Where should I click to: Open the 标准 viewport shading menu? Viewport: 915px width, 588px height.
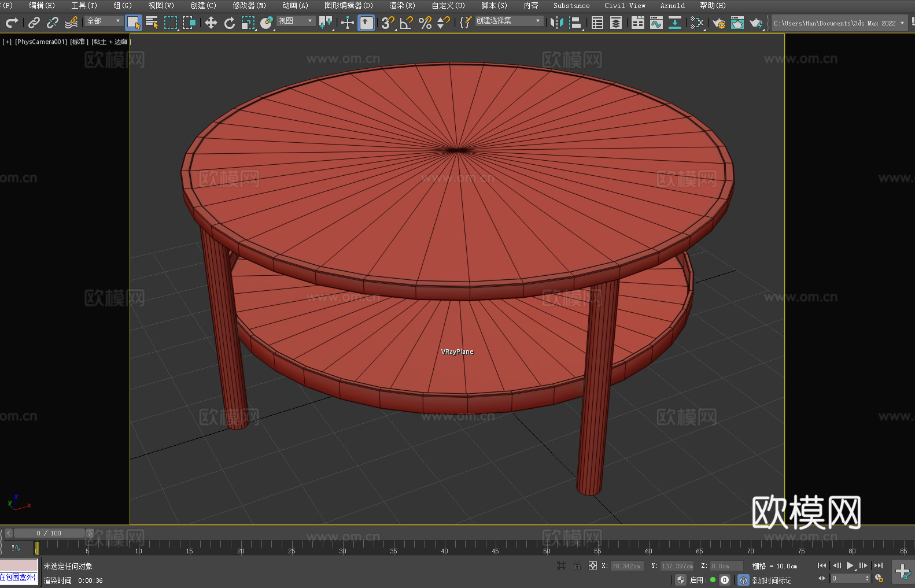coord(79,42)
